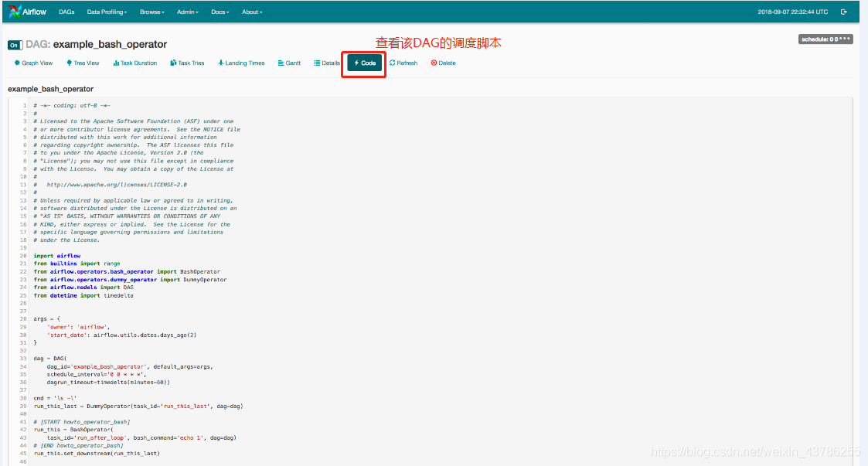Expand the Browse dropdown menu
The image size is (868, 466).
pyautogui.click(x=151, y=12)
